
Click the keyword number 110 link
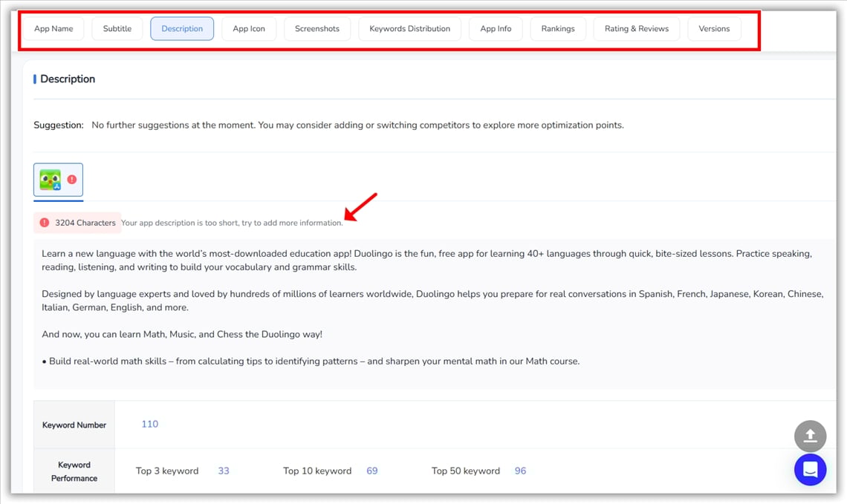(x=149, y=425)
